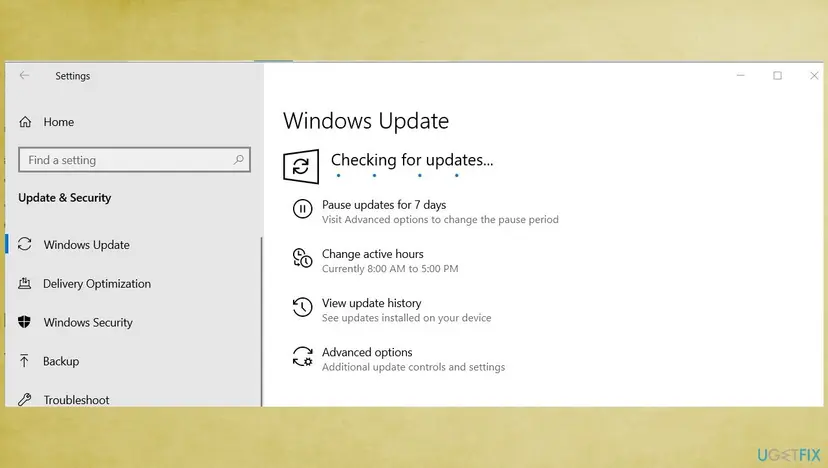828x468 pixels.
Task: Maximize the Settings window
Action: (777, 76)
